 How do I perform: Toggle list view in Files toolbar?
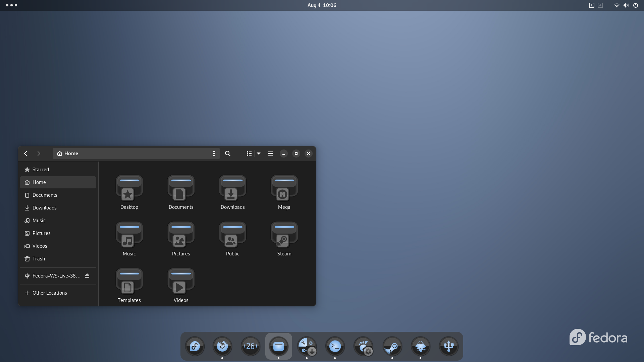[x=249, y=154]
